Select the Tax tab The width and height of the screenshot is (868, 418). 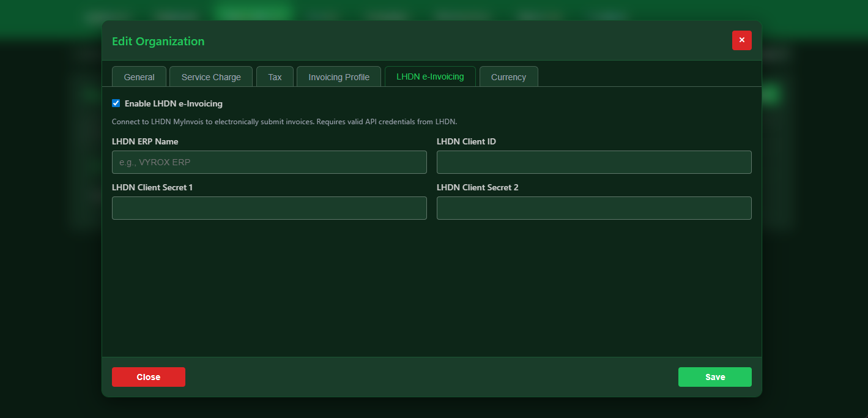pyautogui.click(x=275, y=77)
